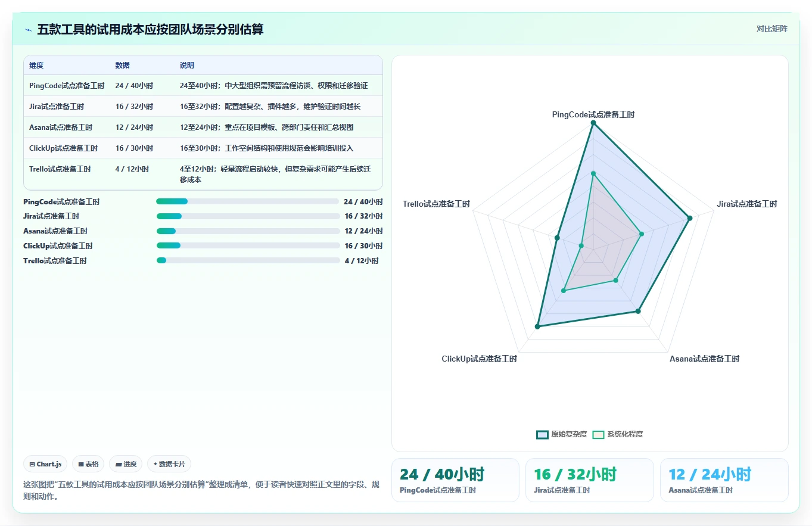The width and height of the screenshot is (812, 526).
Task: Click the Chart.js pill icon
Action: click(x=32, y=464)
